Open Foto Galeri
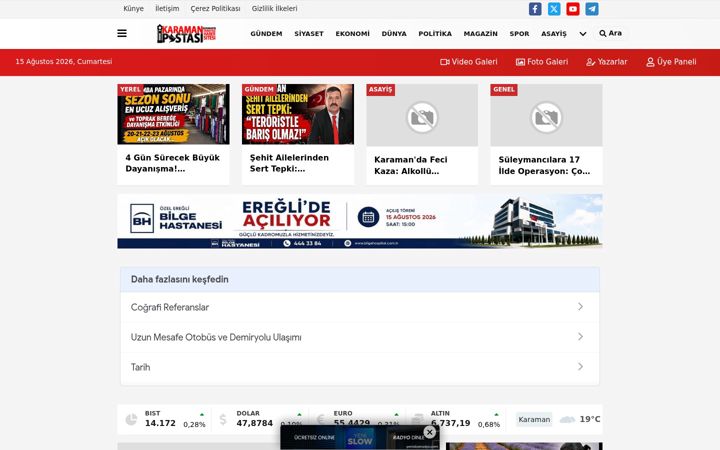 point(542,62)
